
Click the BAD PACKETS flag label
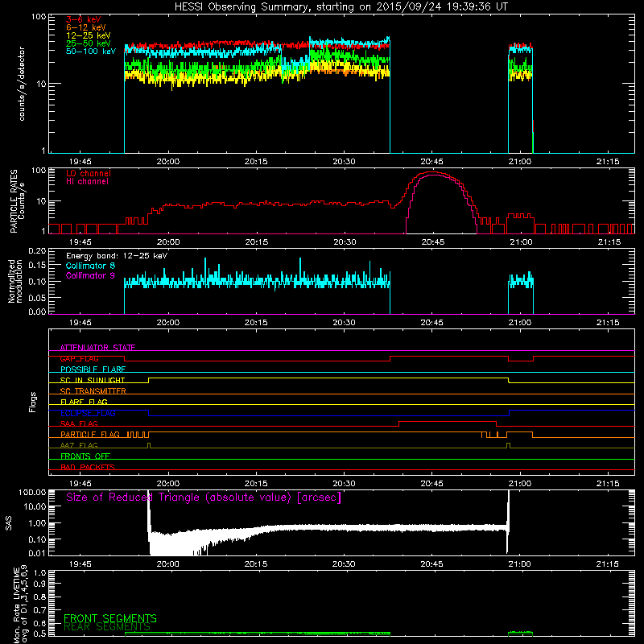click(88, 467)
